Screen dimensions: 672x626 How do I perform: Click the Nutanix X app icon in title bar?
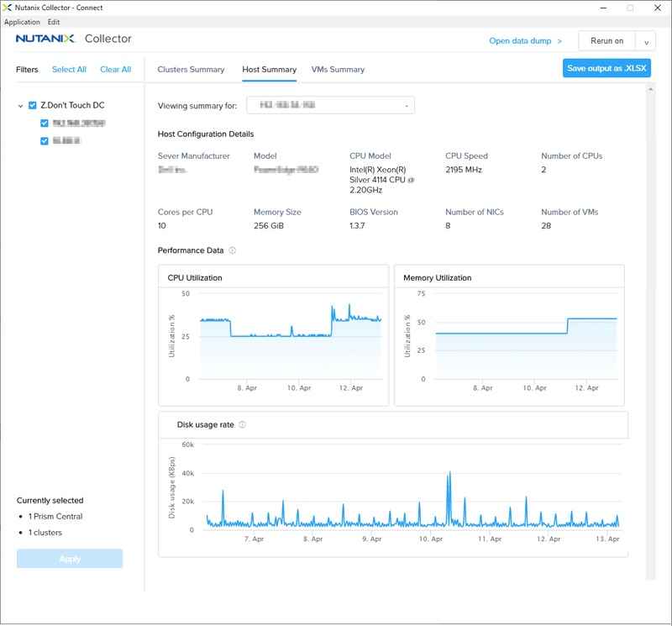coord(7,8)
